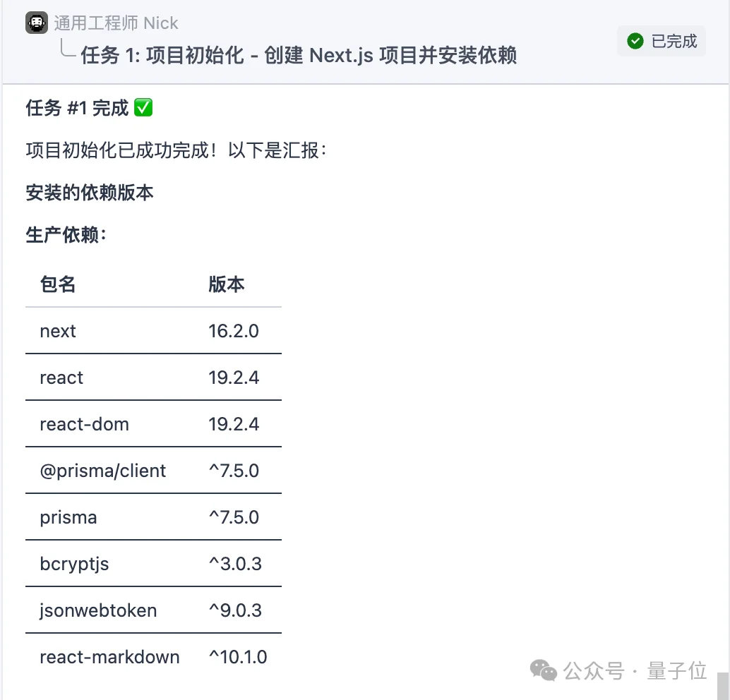Screen dimensions: 730x700
Task: Click the green checkmark inside the 已完成 badge
Action: click(635, 41)
